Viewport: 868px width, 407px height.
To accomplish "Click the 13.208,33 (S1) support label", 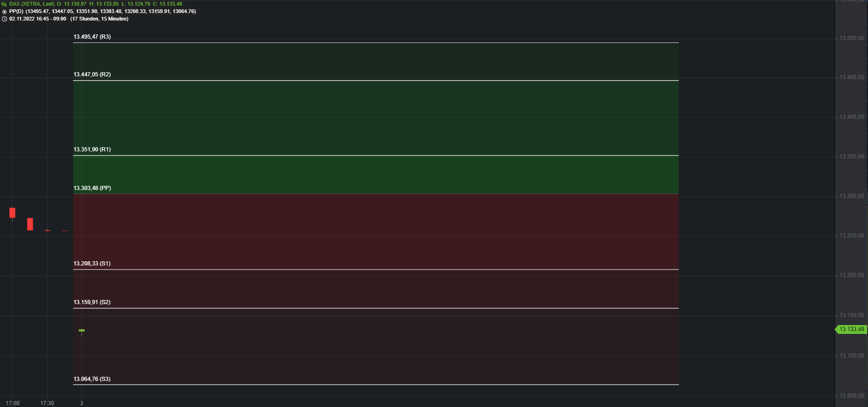I will (92, 264).
